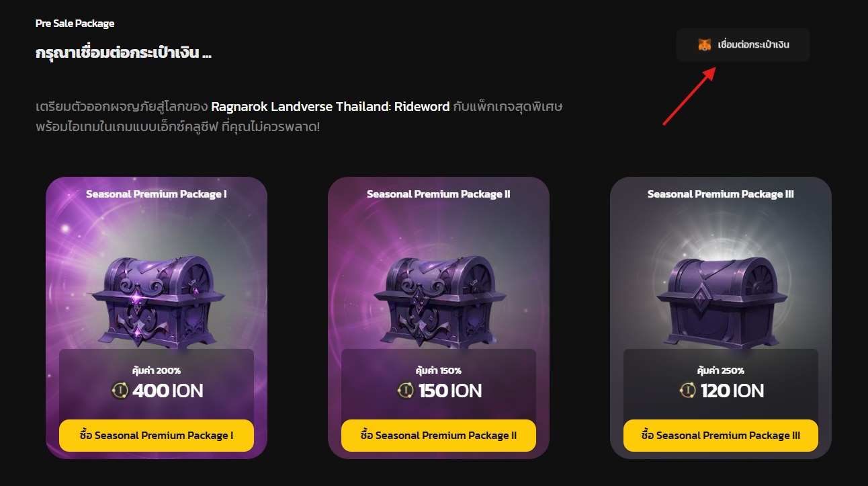The width and height of the screenshot is (868, 486).
Task: Click the Seasonal Premium Package II card title
Action: coord(439,194)
